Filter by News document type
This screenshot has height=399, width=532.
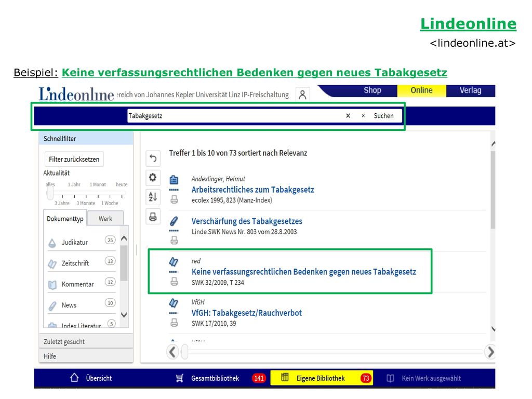click(69, 305)
